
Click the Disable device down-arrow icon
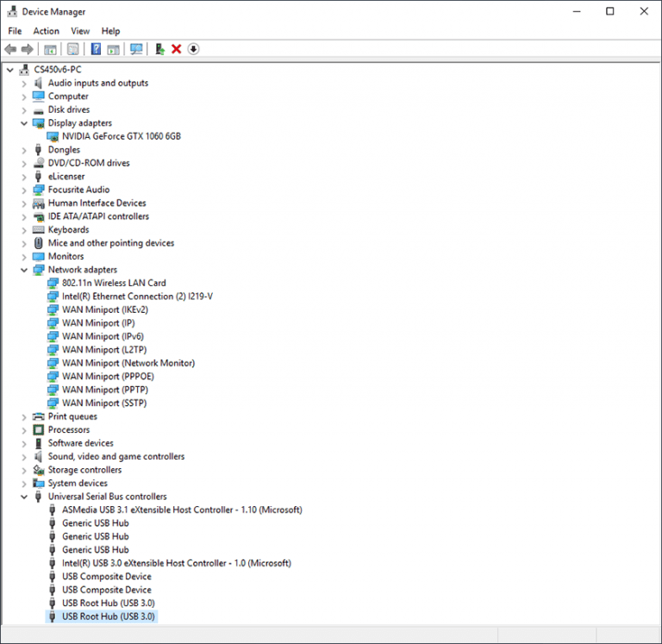[x=193, y=49]
